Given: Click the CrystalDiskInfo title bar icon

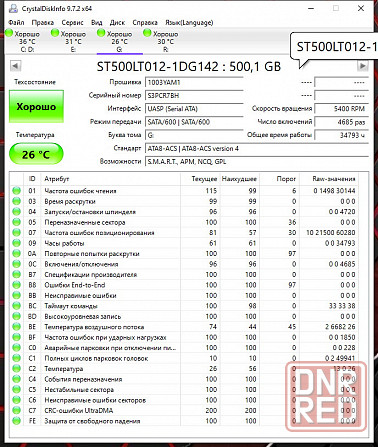Looking at the screenshot, I should [13, 8].
